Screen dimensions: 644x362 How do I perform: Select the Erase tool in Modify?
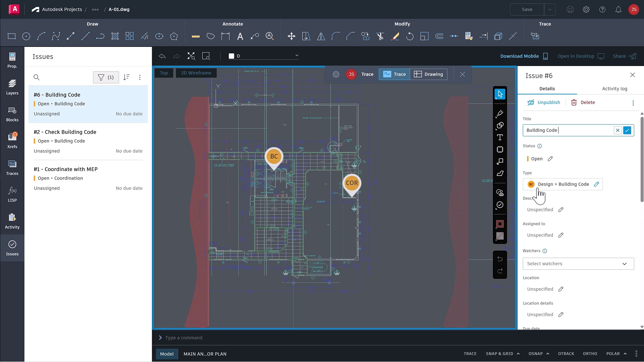[395, 36]
